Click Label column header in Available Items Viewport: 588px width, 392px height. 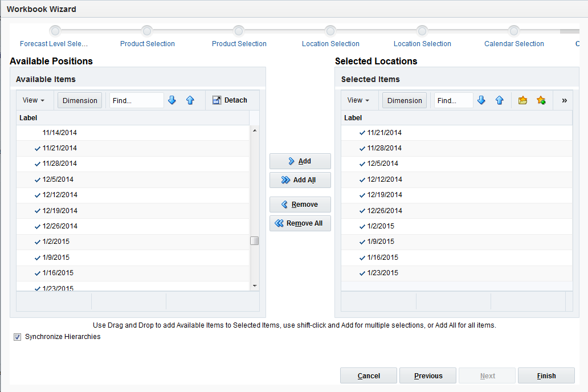pyautogui.click(x=133, y=118)
